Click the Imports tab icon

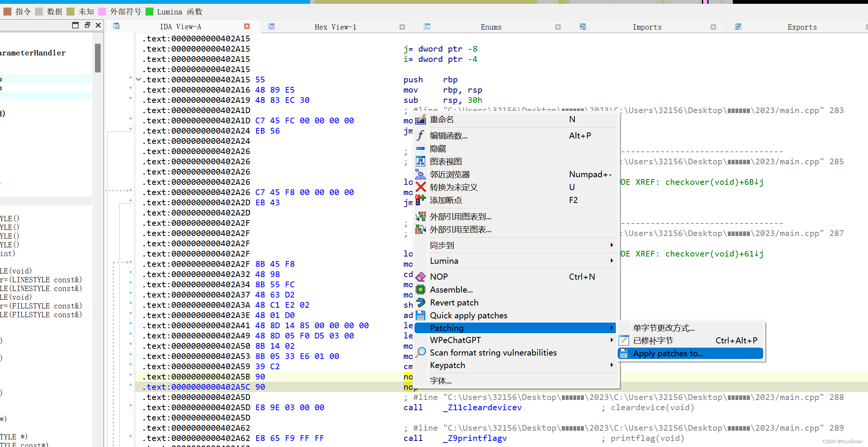point(583,27)
